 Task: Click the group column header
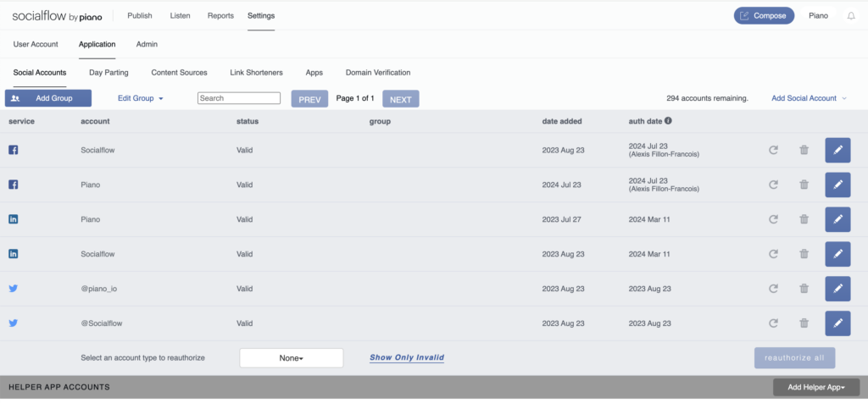[x=380, y=121]
